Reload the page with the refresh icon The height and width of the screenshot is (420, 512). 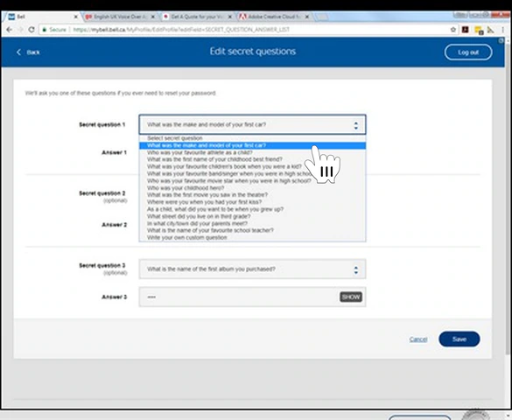pyautogui.click(x=32, y=30)
